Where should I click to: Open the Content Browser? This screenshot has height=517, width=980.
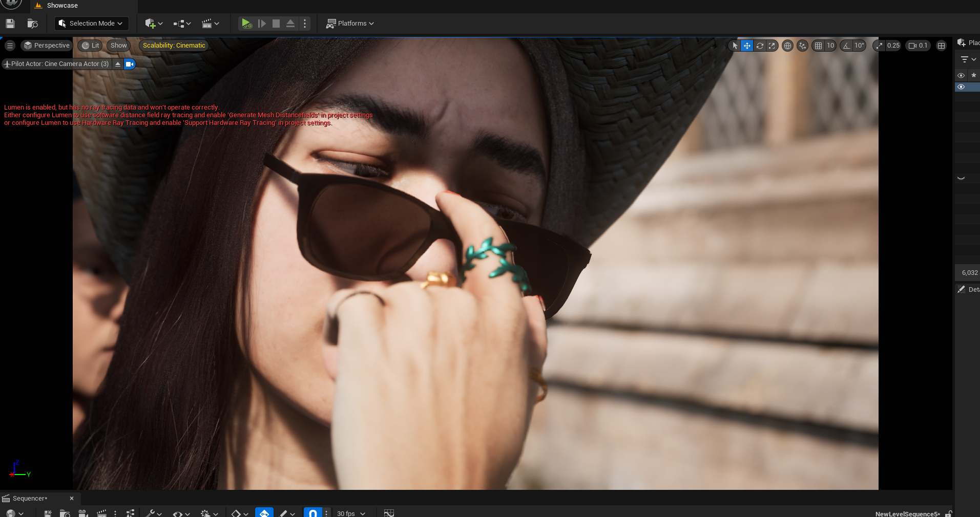32,23
